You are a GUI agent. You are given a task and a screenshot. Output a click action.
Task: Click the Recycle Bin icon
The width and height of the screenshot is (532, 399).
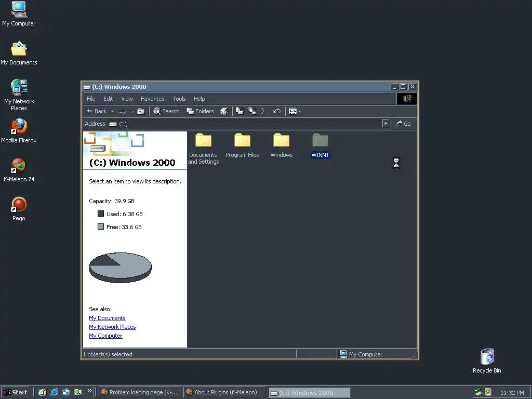tap(487, 361)
